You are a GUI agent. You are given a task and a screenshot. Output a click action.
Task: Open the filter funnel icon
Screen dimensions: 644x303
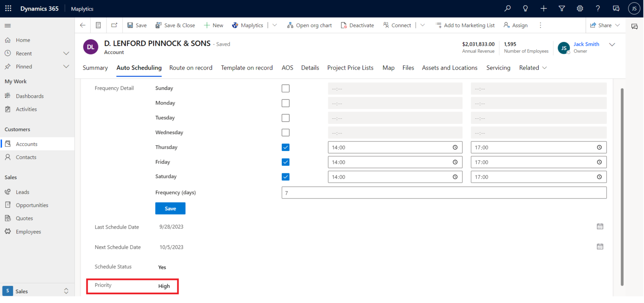(562, 8)
